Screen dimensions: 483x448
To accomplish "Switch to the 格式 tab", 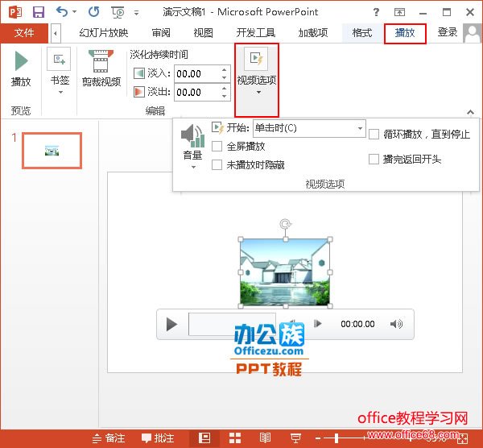I will point(362,33).
